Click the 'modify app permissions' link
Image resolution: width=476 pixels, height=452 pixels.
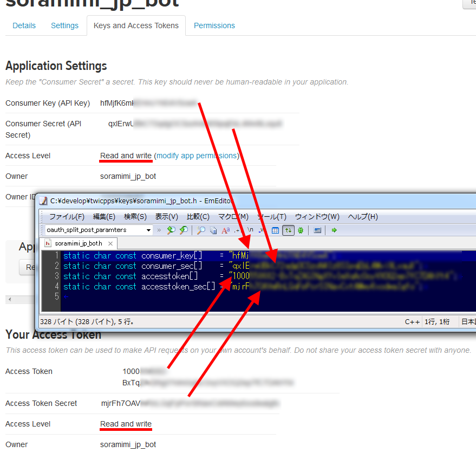[197, 156]
